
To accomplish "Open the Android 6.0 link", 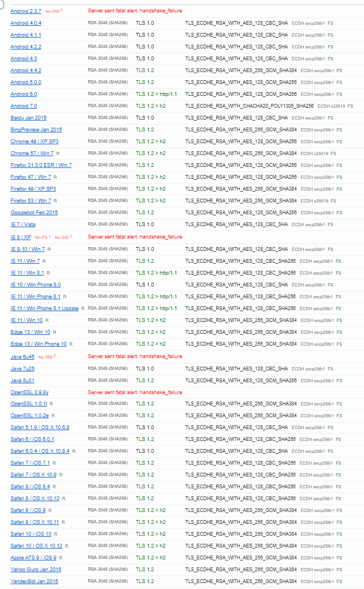I will pyautogui.click(x=24, y=94).
